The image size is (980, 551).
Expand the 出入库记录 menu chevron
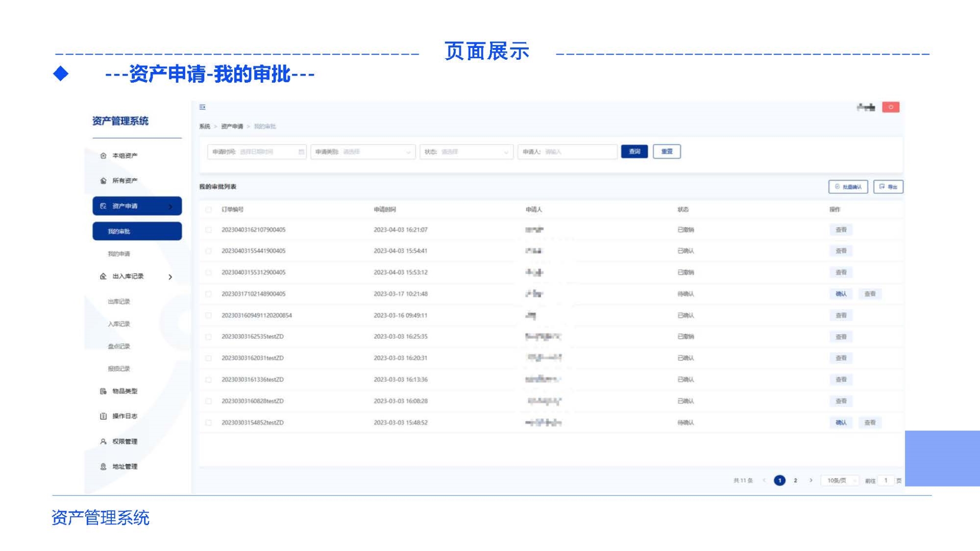tap(170, 277)
